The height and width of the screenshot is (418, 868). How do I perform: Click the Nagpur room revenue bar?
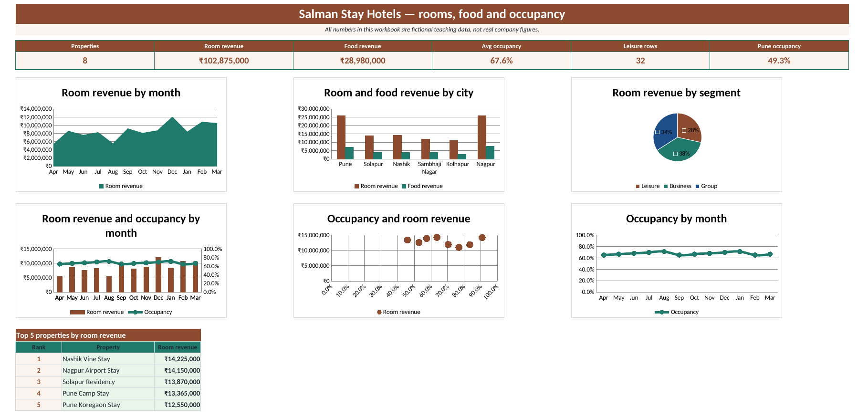pos(482,137)
